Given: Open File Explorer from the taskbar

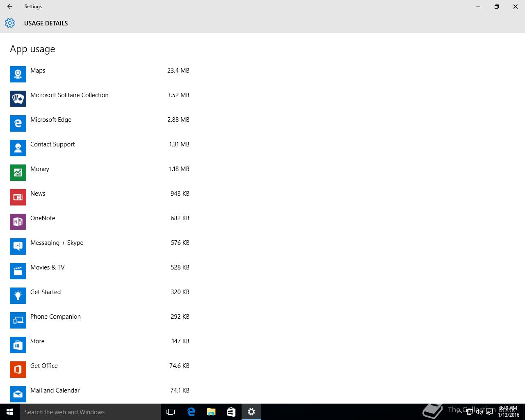Looking at the screenshot, I should click(x=211, y=412).
